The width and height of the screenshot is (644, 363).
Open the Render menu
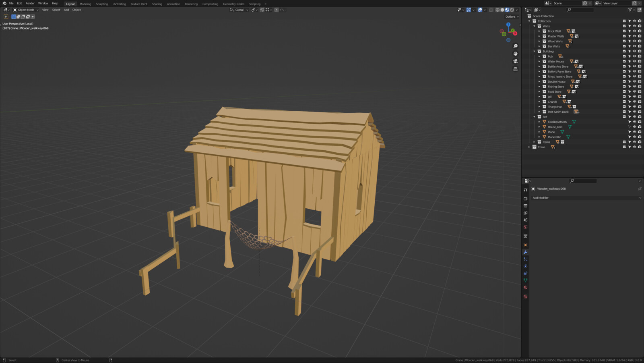point(30,3)
